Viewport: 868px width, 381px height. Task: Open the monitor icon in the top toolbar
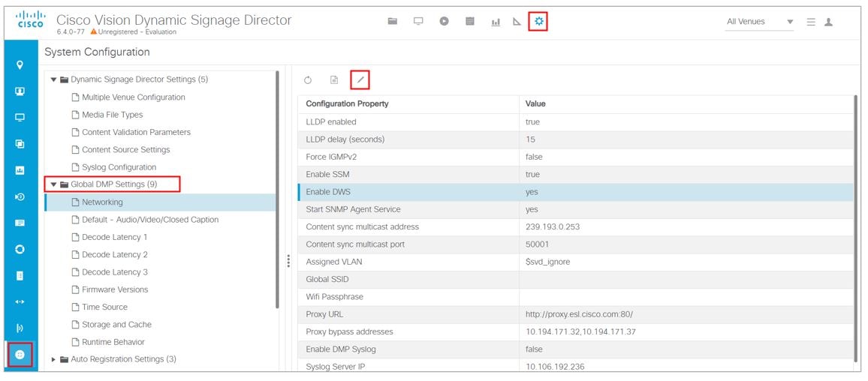coord(418,21)
